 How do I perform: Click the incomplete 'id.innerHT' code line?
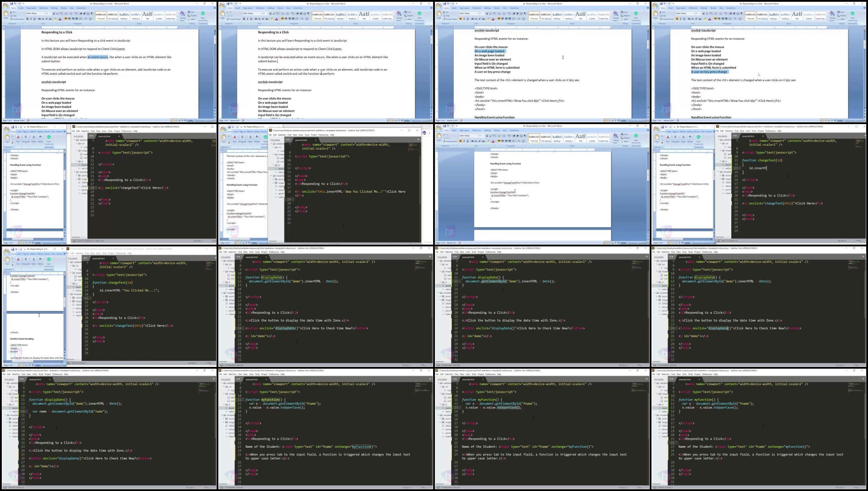pos(758,168)
